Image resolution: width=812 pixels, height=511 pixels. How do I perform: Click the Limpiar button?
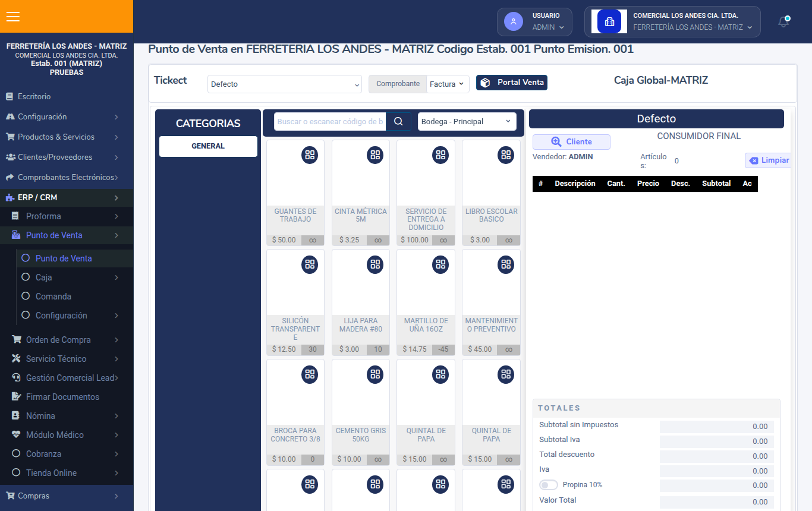(769, 160)
